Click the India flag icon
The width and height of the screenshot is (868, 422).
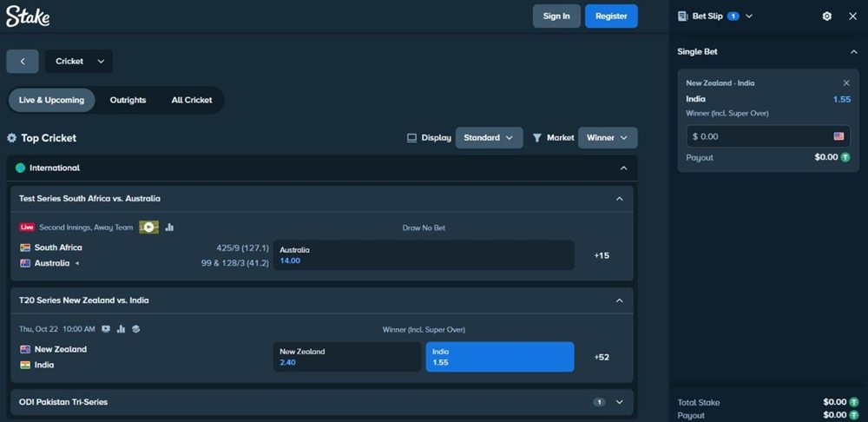coord(25,365)
